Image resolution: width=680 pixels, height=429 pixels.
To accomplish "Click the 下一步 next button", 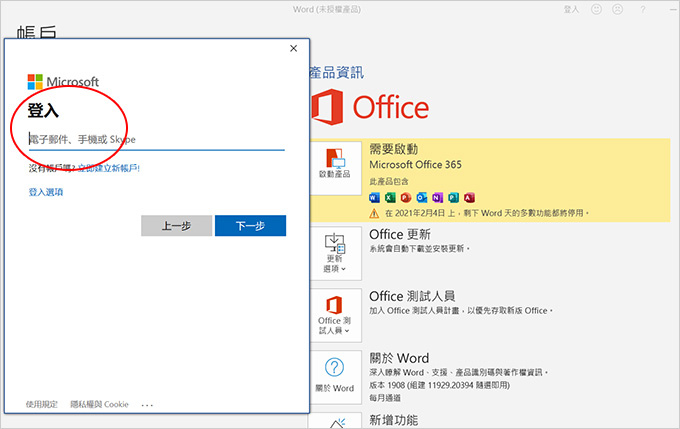I will click(250, 226).
